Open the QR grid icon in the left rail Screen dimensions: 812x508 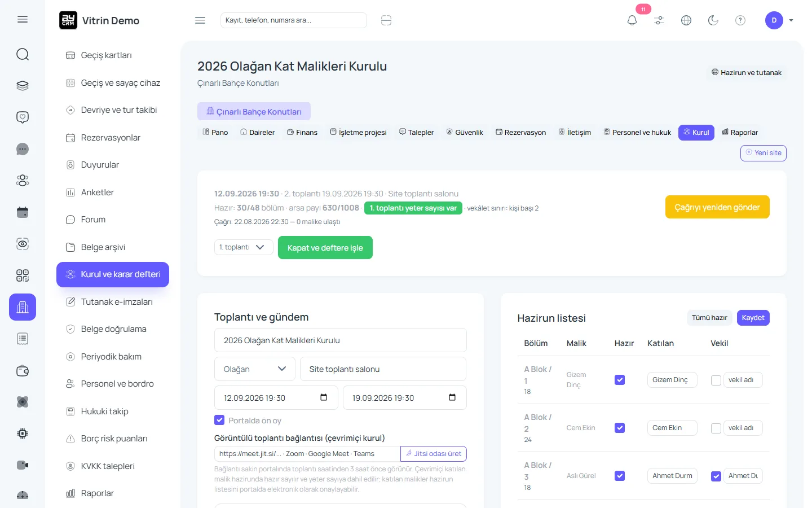tap(23, 275)
